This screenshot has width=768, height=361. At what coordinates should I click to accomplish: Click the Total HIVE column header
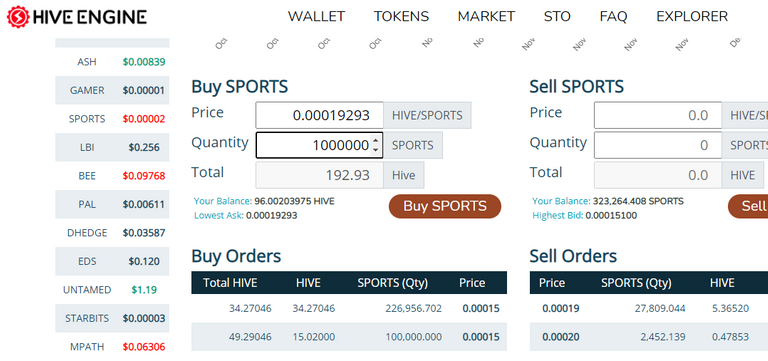tap(230, 283)
